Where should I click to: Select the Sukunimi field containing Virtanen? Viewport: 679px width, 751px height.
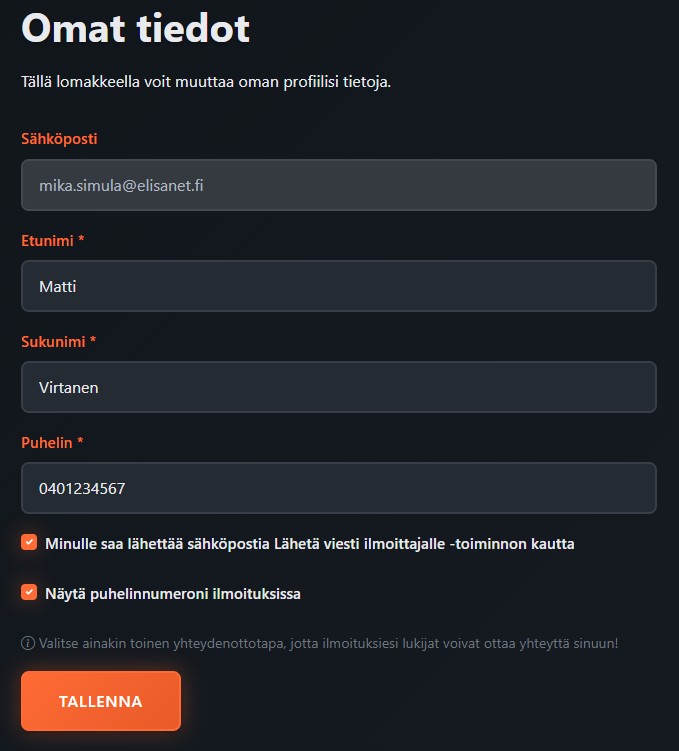click(x=338, y=387)
